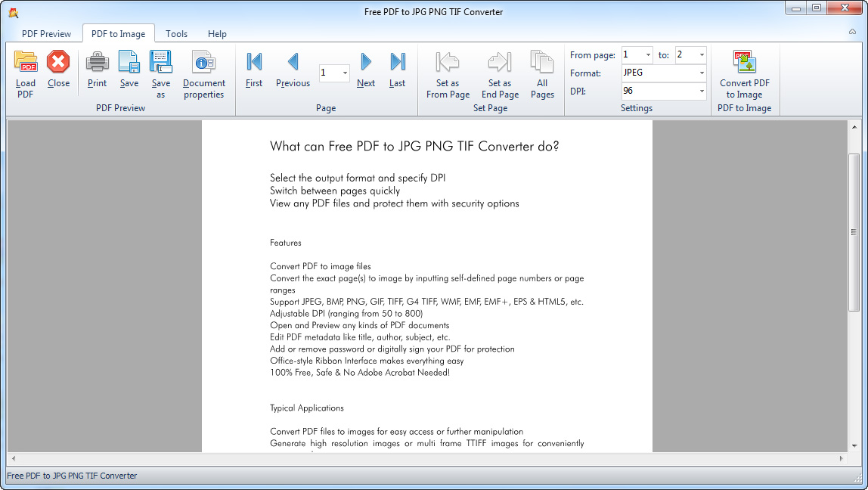The image size is (868, 490).
Task: Click the '100% Free, Safe & No Adobe' line
Action: click(x=360, y=373)
